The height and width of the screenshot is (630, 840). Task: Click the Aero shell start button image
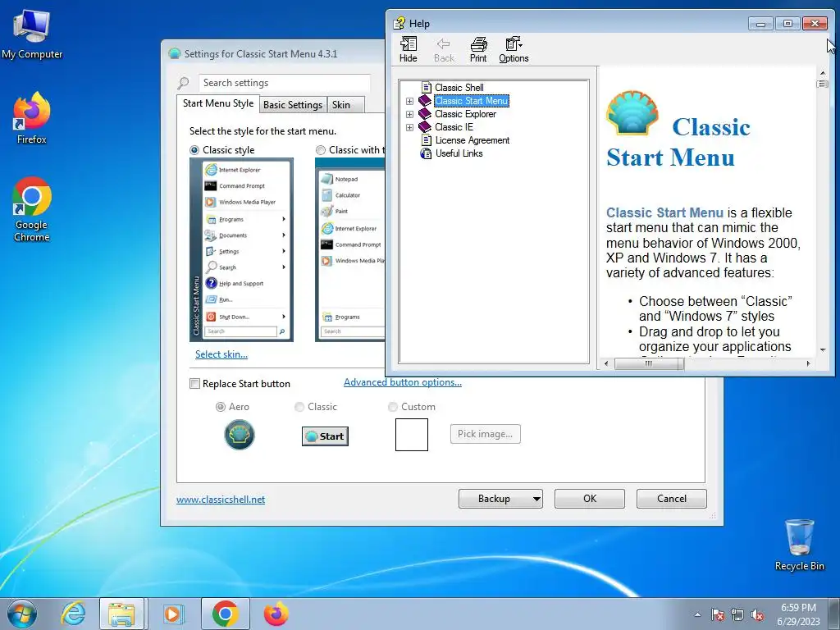tap(240, 435)
